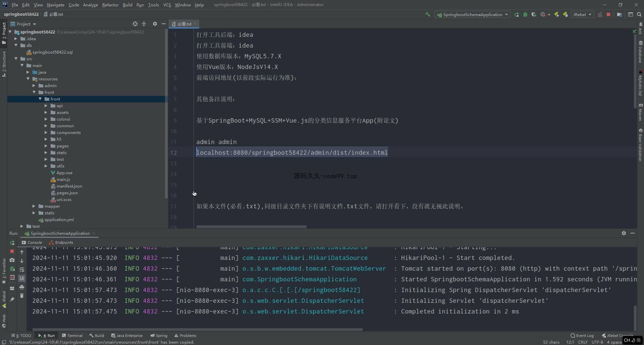Click console horizontal scrollbar
The height and width of the screenshot is (345, 644).
[197, 330]
